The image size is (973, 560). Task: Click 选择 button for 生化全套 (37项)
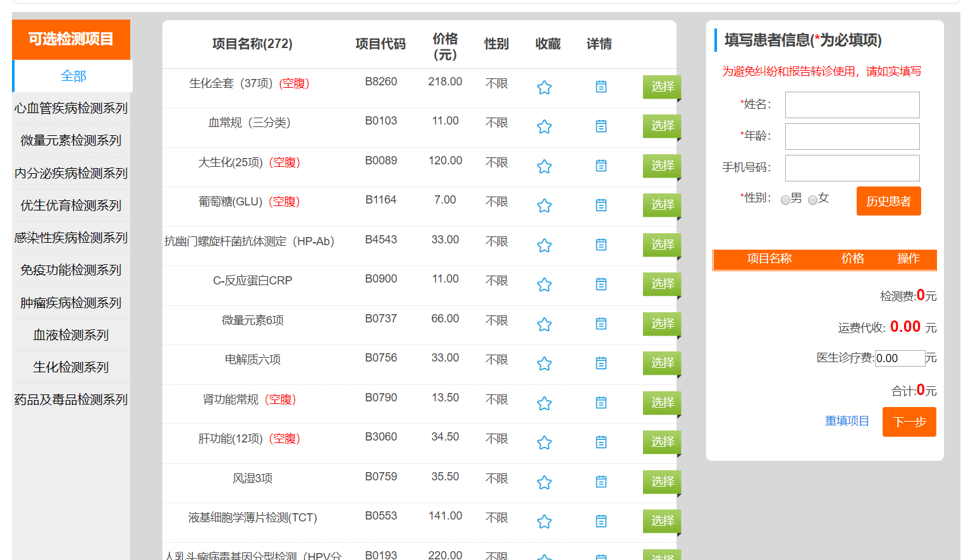[662, 87]
